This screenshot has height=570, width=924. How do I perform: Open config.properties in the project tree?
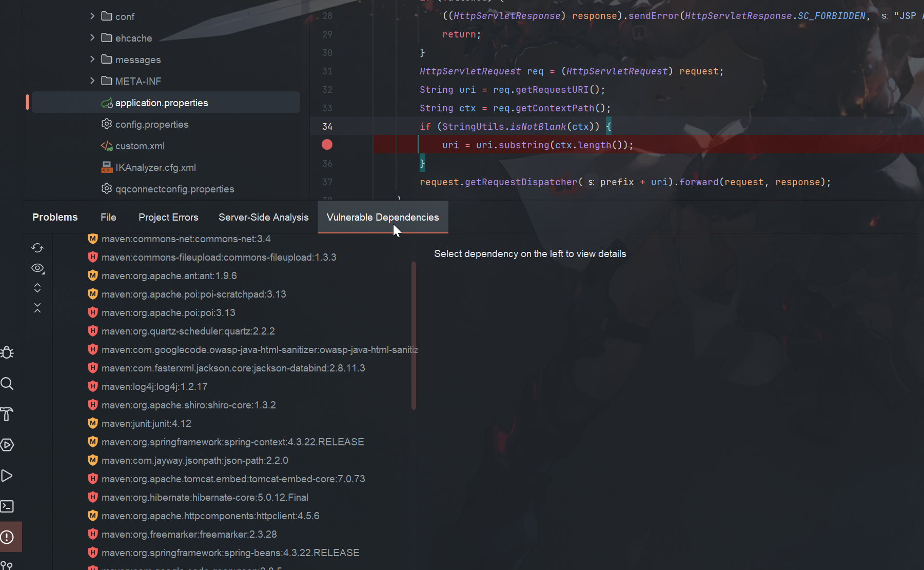coord(151,125)
